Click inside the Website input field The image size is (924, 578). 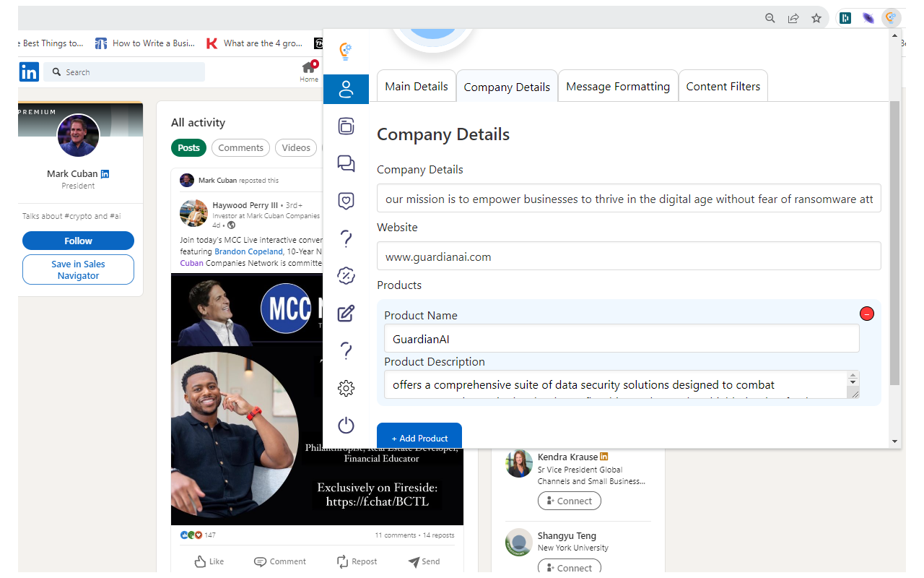[x=628, y=256]
